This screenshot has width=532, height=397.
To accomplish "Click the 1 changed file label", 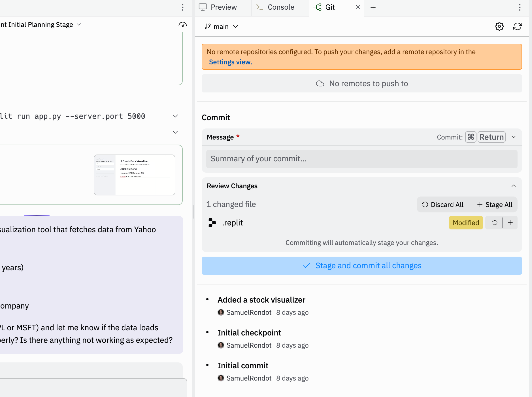I will (231, 204).
